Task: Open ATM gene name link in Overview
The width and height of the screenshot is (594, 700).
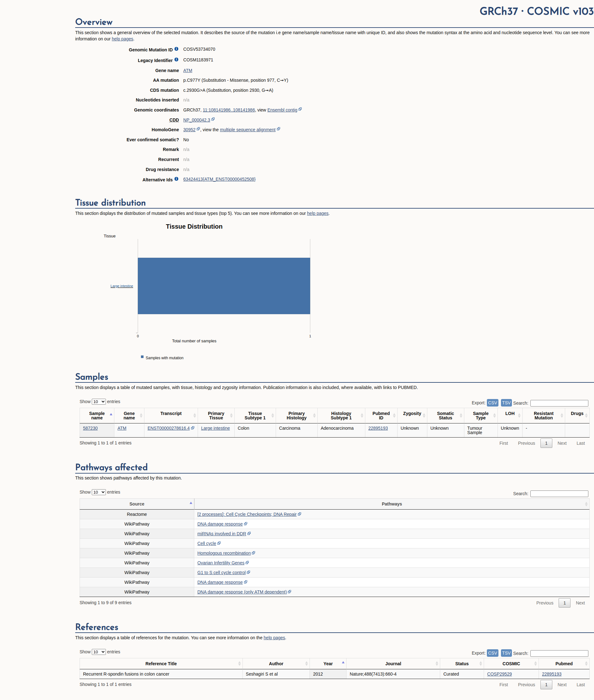Action: point(188,70)
